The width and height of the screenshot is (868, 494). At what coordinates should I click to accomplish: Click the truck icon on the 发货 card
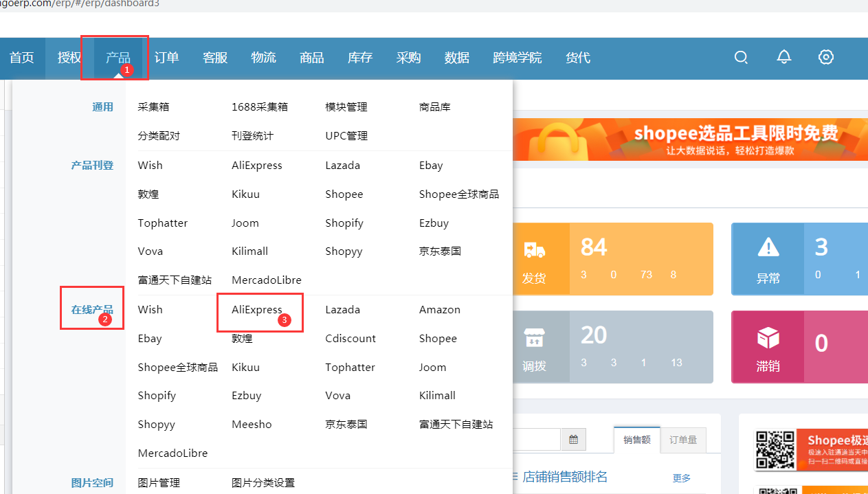click(534, 249)
